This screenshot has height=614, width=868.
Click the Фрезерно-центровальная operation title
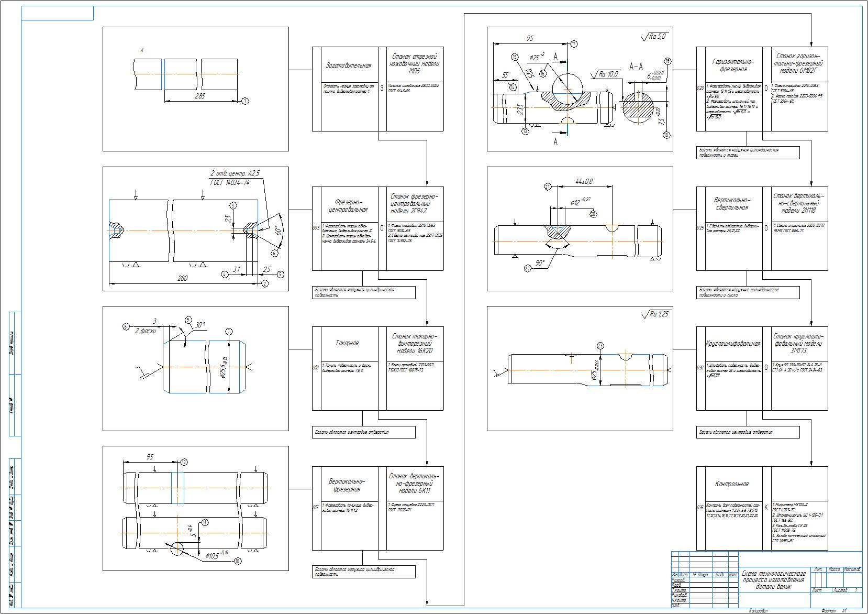[x=348, y=205]
